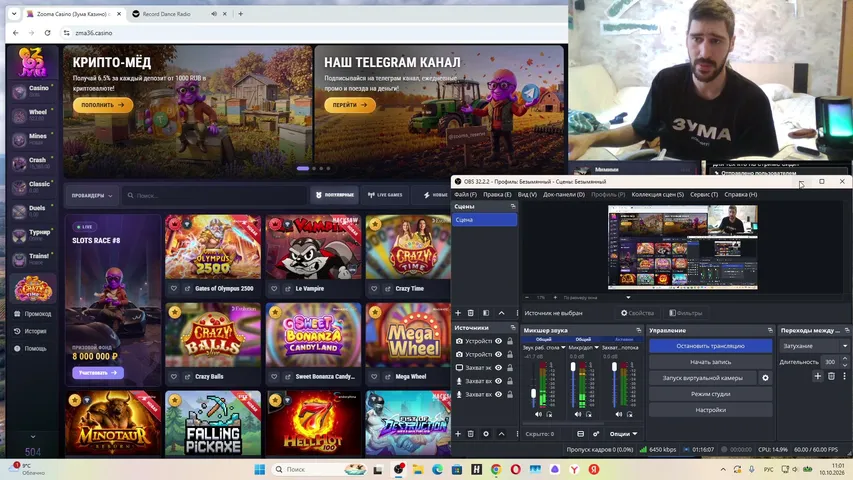Click Остановить трансляцию button

tap(710, 346)
